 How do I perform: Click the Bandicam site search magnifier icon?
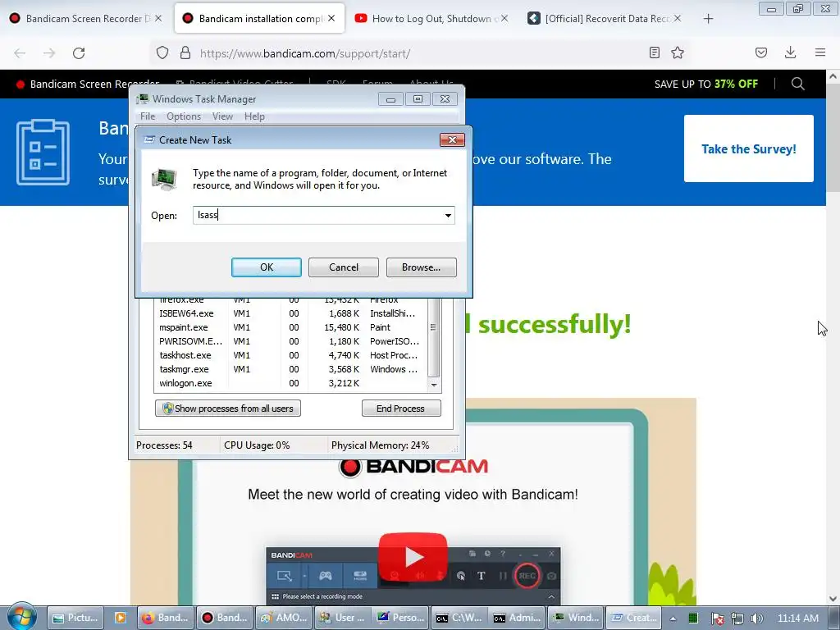tap(797, 84)
